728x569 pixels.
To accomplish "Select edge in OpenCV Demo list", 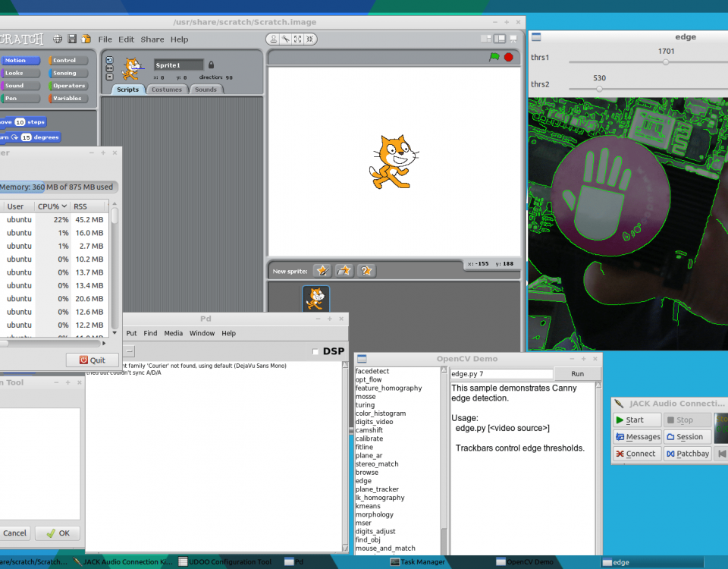I will click(363, 481).
